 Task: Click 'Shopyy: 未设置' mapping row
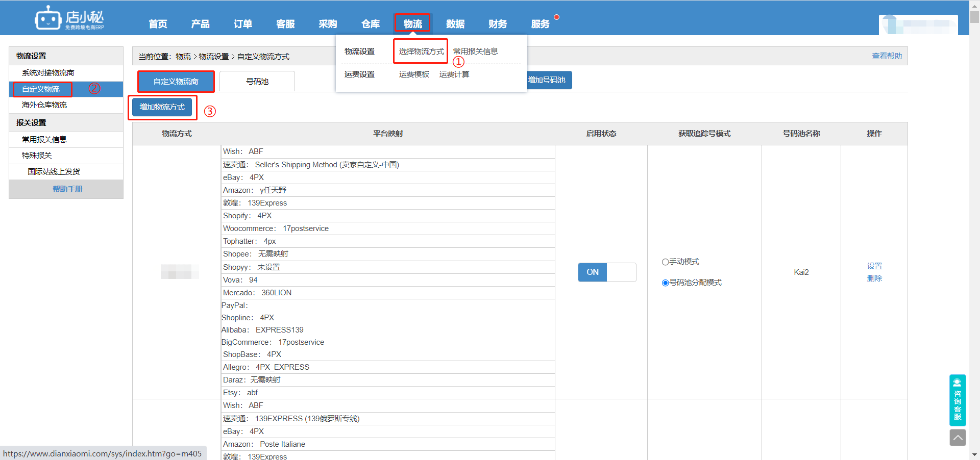[x=388, y=267]
